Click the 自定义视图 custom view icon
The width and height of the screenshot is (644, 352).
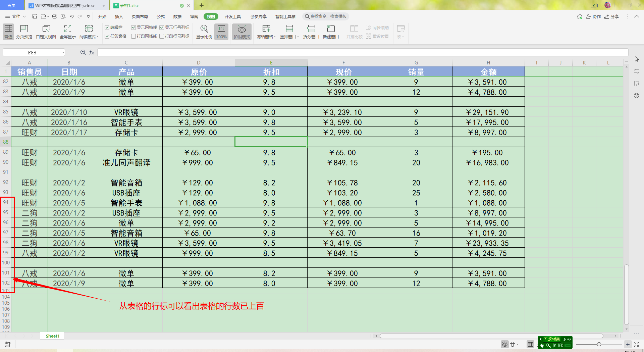click(x=46, y=29)
